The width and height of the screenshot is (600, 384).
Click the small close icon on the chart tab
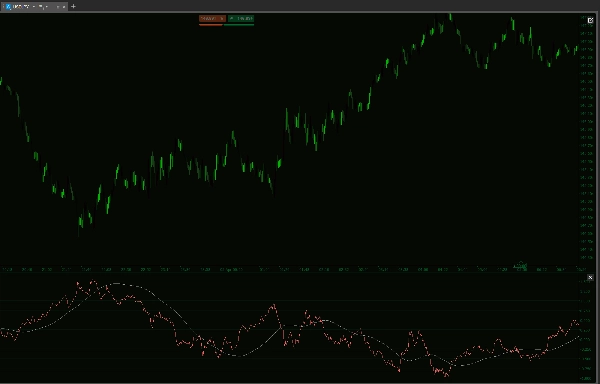(64, 7)
